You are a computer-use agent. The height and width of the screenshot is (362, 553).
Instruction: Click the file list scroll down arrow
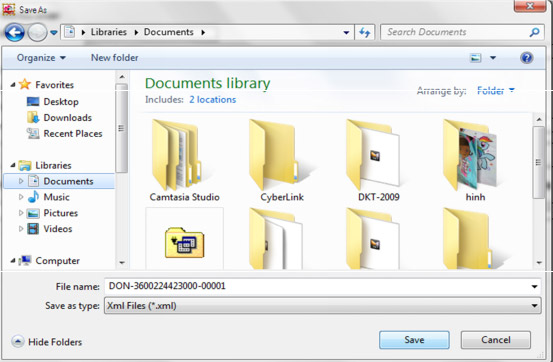point(539,263)
